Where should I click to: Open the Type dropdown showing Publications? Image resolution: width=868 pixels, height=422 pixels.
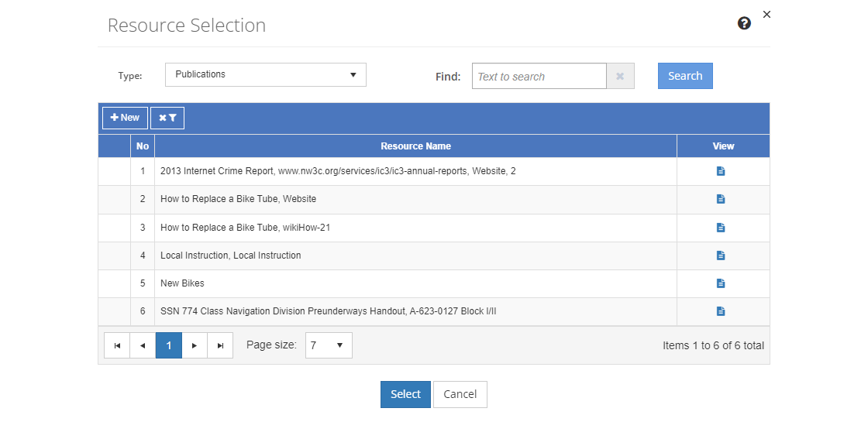(266, 74)
